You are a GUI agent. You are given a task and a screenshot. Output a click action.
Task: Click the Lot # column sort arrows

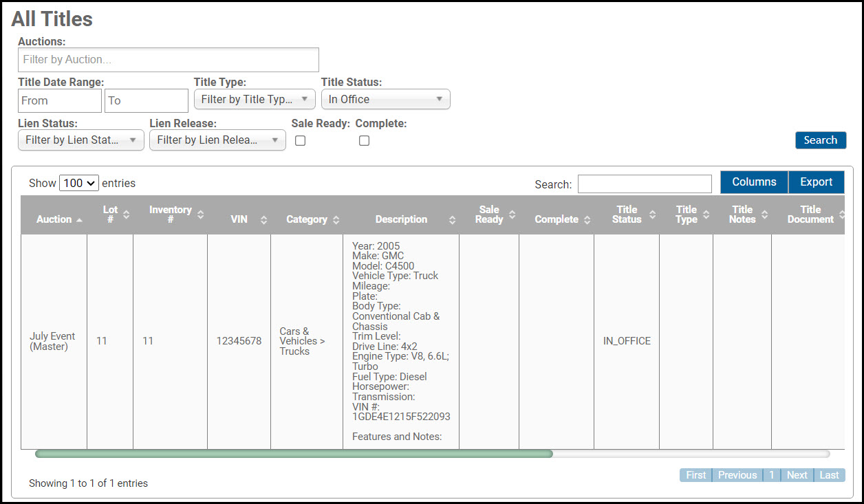tap(126, 215)
